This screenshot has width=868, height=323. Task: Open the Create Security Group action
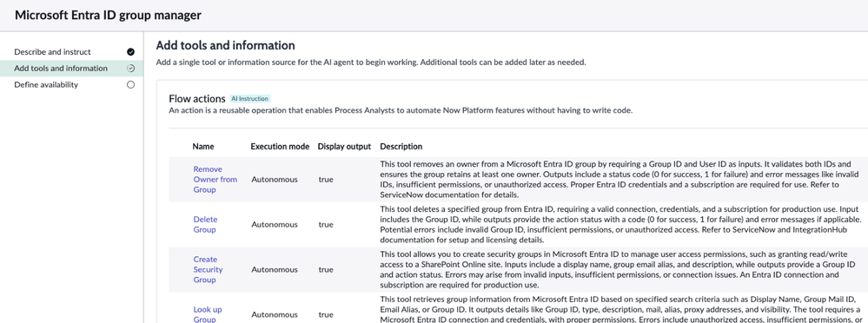(x=209, y=269)
